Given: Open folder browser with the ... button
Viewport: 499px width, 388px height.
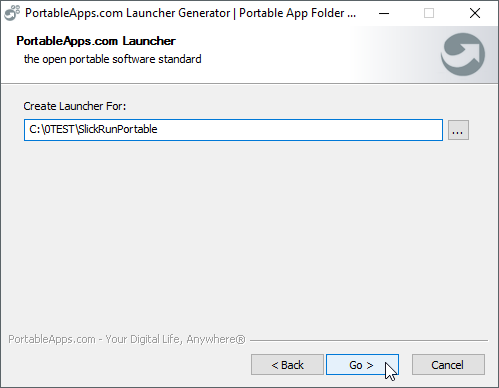Looking at the screenshot, I should pos(458,130).
